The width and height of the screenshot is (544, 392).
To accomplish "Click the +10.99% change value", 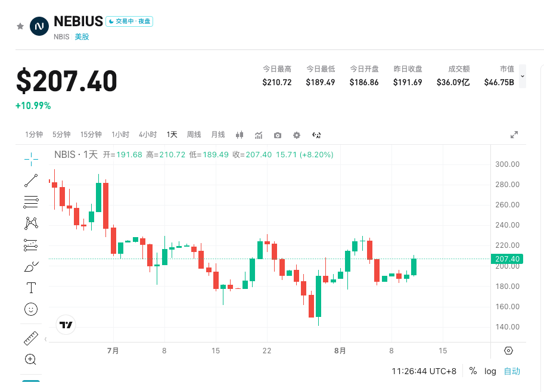I will click(x=33, y=106).
